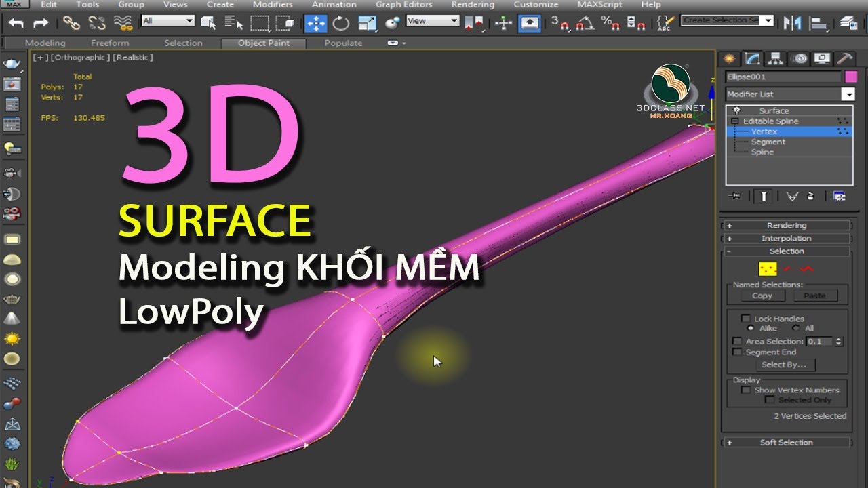This screenshot has width=868, height=488.
Task: Toggle the Percent Snap button
Action: click(x=610, y=23)
